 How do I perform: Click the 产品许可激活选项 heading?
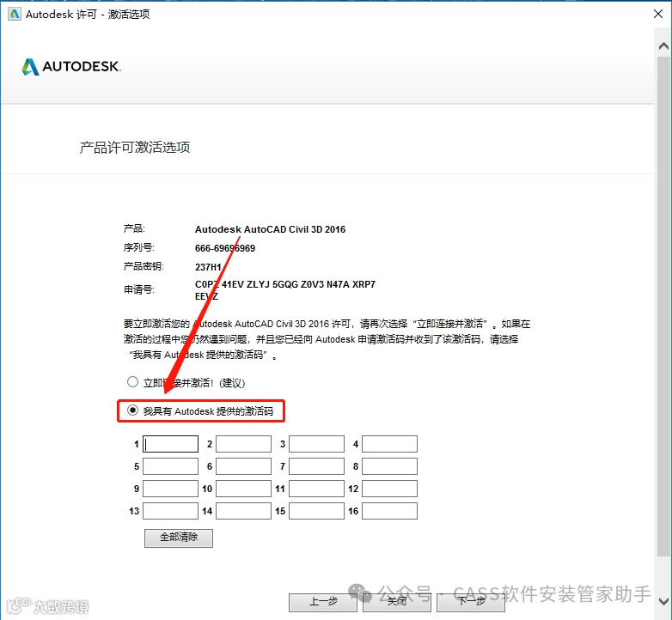click(135, 148)
